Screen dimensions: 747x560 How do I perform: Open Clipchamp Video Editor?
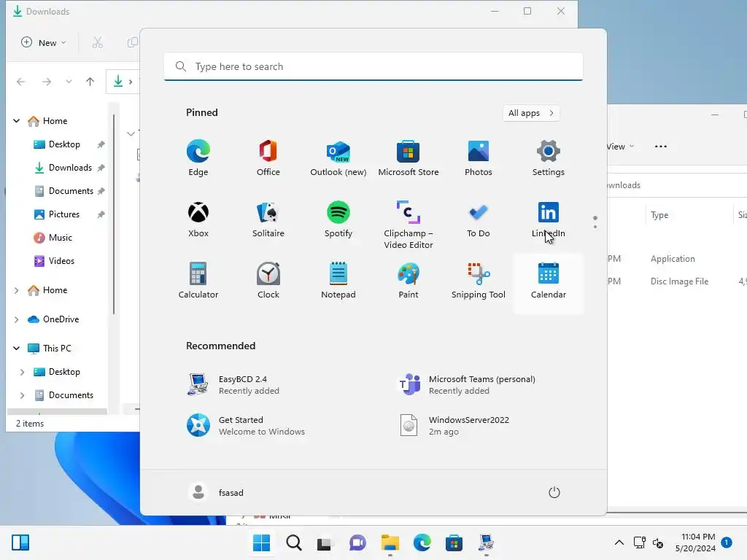pos(409,225)
